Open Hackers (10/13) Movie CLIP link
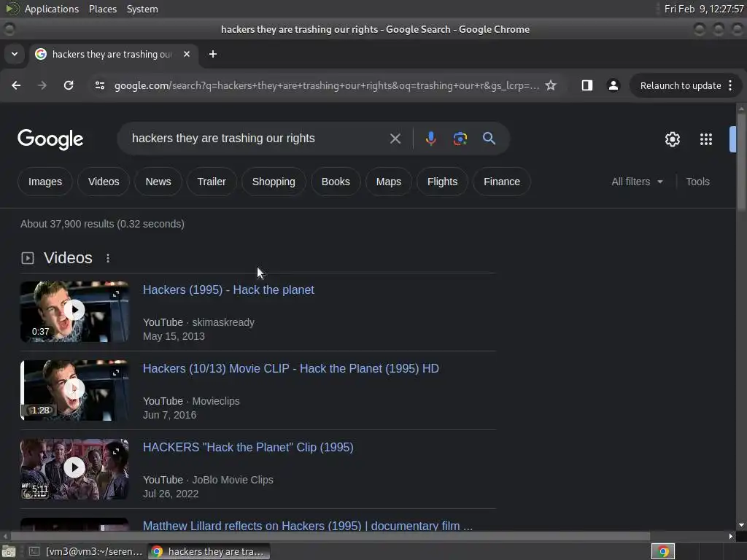Image resolution: width=747 pixels, height=560 pixels. 290,368
